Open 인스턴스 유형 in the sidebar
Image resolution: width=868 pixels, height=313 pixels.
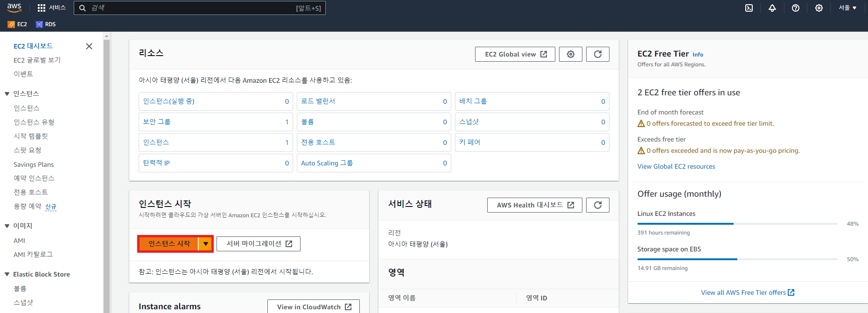(34, 122)
